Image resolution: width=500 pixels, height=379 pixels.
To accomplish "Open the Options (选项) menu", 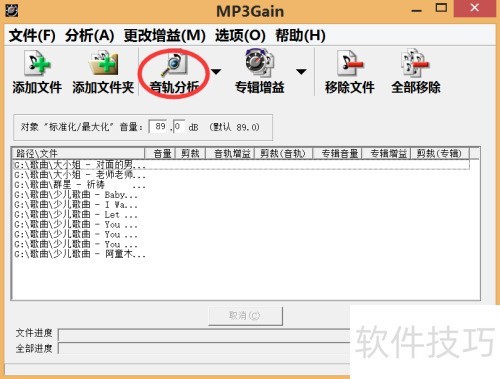I will [240, 35].
